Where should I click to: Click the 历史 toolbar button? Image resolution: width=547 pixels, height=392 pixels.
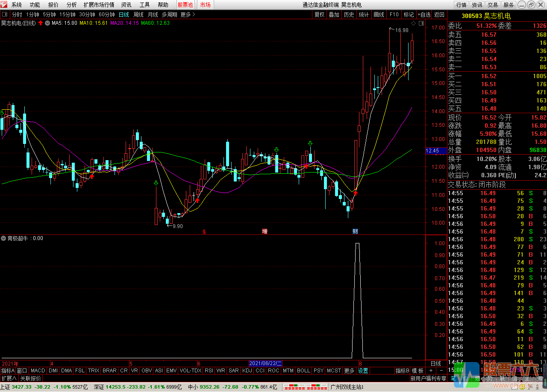tap(349, 15)
